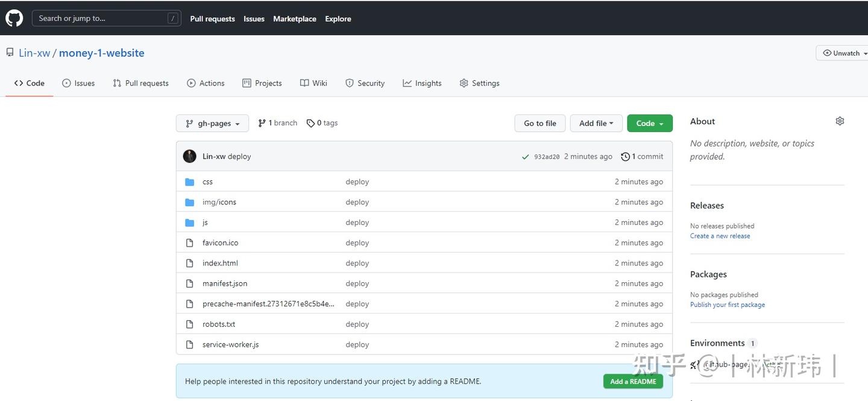The width and height of the screenshot is (868, 401).
Task: Click the repository book icon beside Lin-xw
Action: 10,52
